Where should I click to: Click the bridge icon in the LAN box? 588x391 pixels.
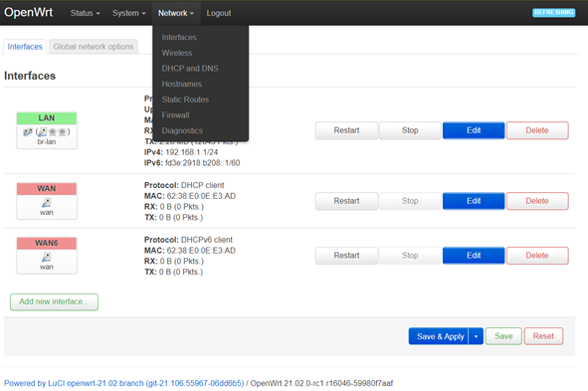pyautogui.click(x=28, y=132)
